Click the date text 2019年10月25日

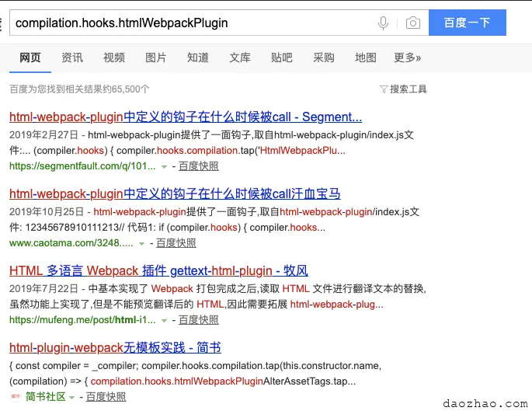click(47, 212)
